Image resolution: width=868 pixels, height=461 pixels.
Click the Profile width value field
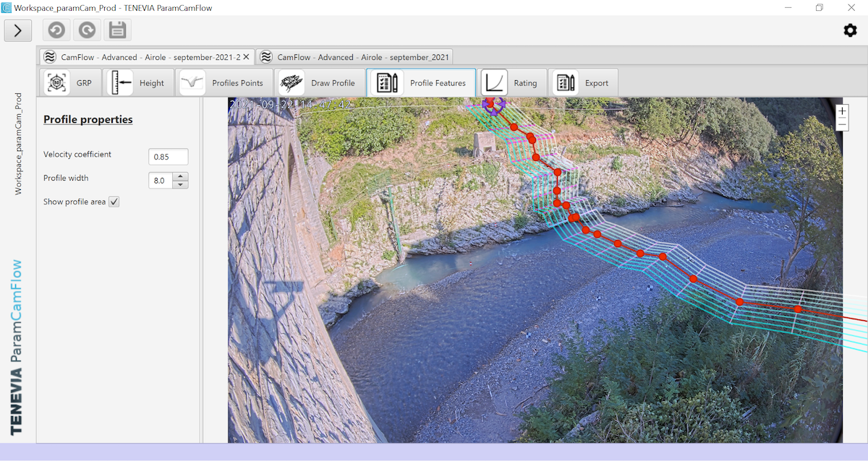[x=161, y=180]
